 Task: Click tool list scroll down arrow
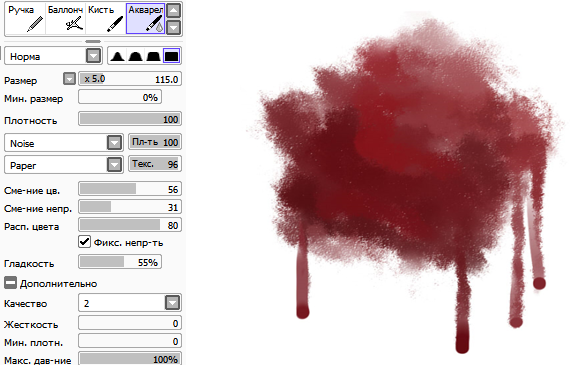pos(174,27)
